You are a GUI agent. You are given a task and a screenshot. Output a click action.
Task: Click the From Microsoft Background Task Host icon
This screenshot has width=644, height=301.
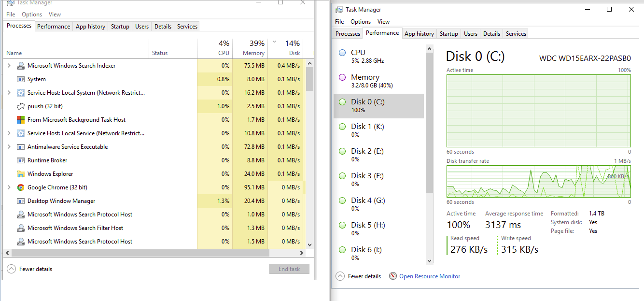pos(21,120)
